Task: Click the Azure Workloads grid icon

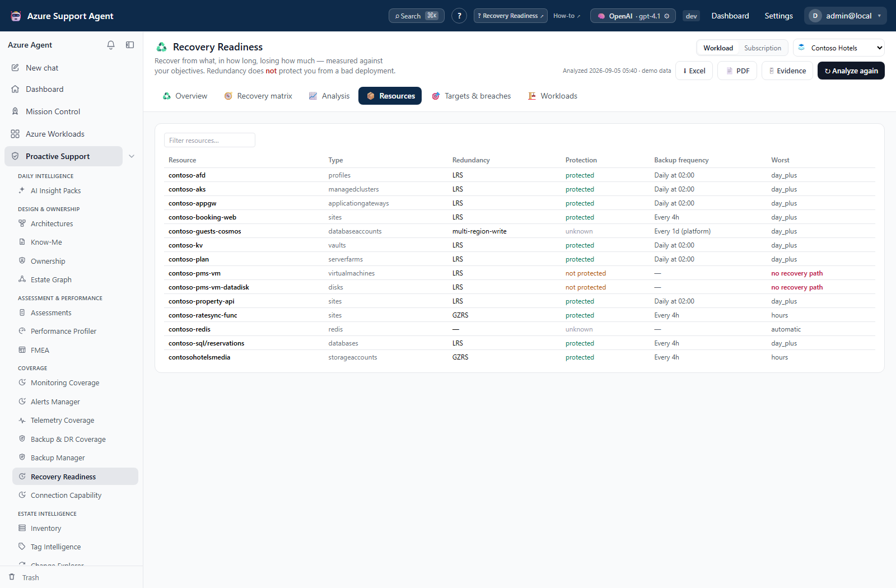Action: 15,134
